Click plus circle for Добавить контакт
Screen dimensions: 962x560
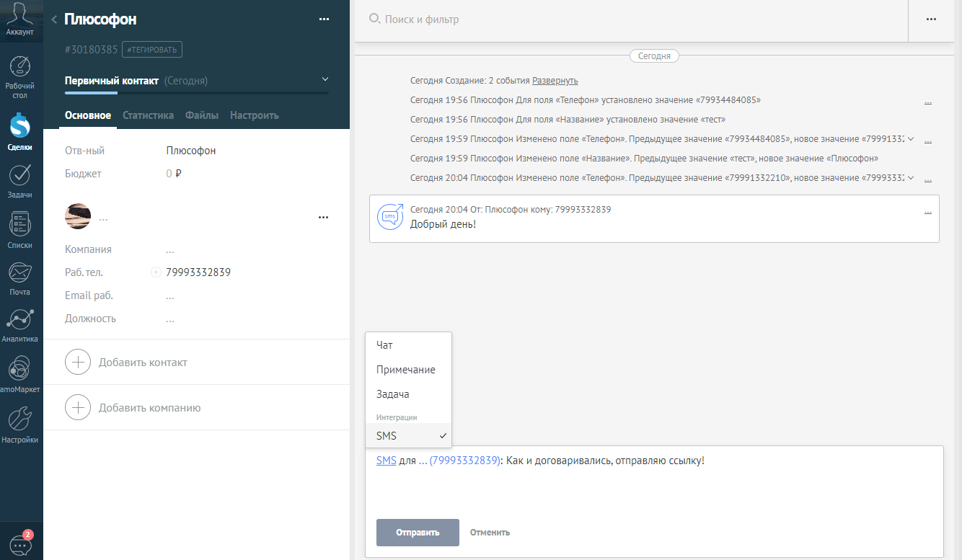coord(78,362)
